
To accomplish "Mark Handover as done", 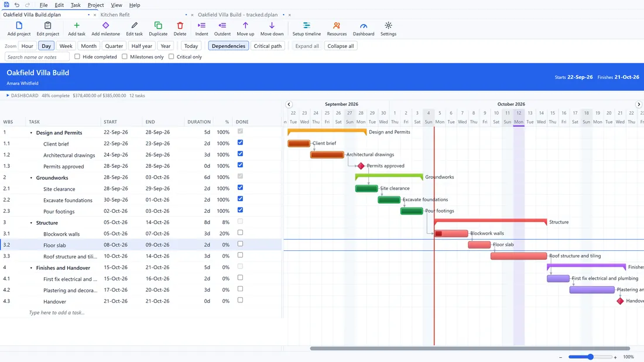I will (x=240, y=300).
